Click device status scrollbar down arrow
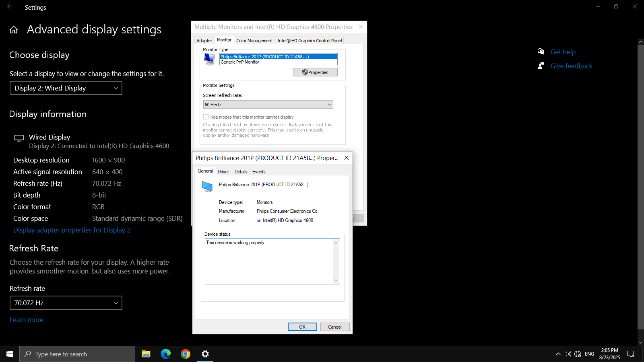The height and width of the screenshot is (362, 644). click(336, 280)
